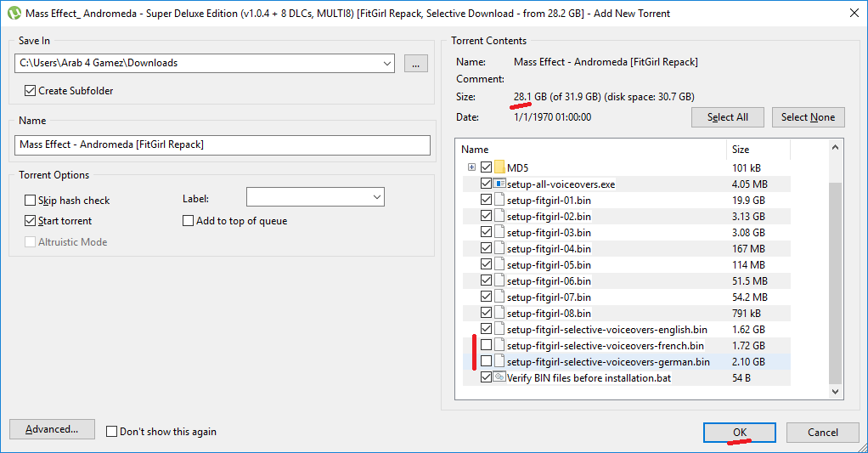Toggle the Create Subfolder checkbox
Image resolution: width=868 pixels, height=453 pixels.
31,90
